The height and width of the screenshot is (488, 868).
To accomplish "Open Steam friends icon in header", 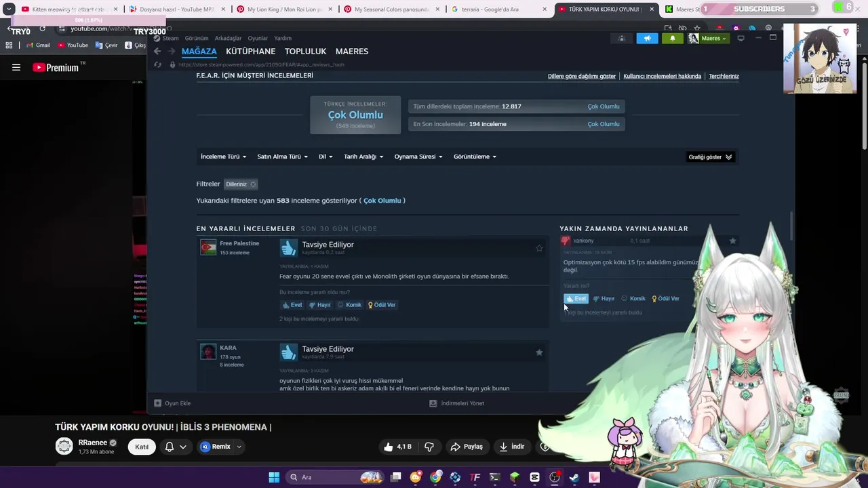I will [622, 38].
